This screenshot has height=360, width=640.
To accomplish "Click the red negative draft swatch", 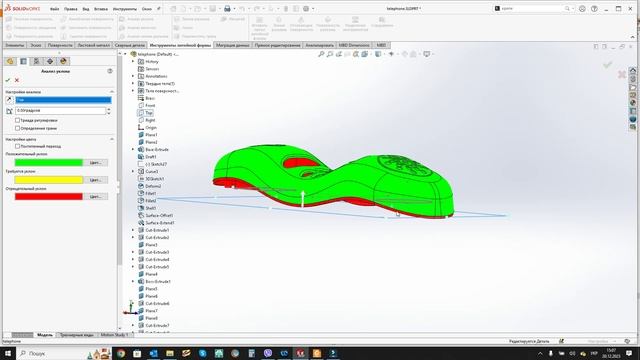I will click(49, 197).
